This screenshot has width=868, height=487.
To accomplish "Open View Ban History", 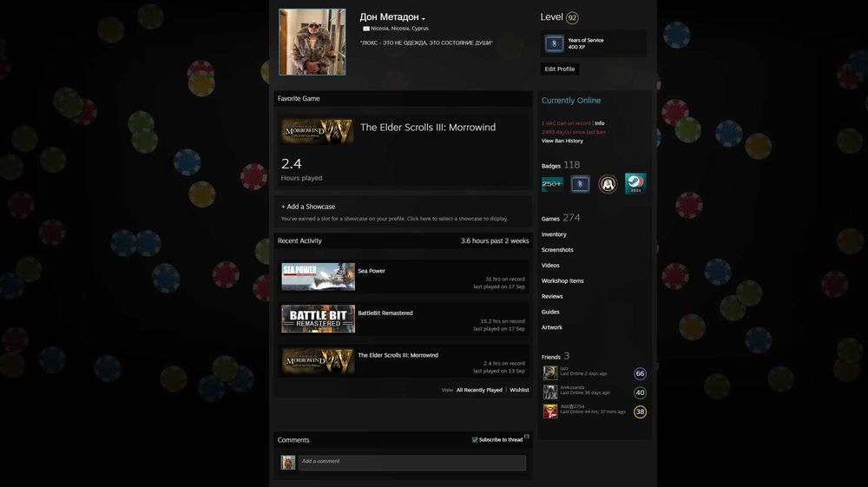I will click(562, 141).
